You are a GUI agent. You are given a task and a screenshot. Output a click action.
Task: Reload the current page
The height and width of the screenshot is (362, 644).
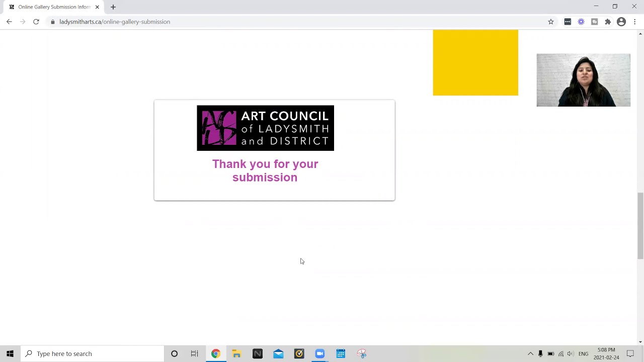pos(36,22)
